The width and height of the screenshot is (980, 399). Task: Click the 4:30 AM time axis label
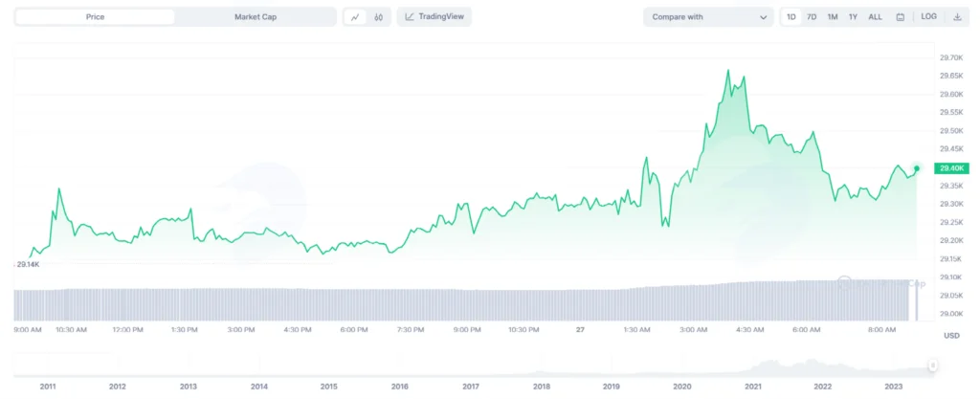[x=749, y=330]
